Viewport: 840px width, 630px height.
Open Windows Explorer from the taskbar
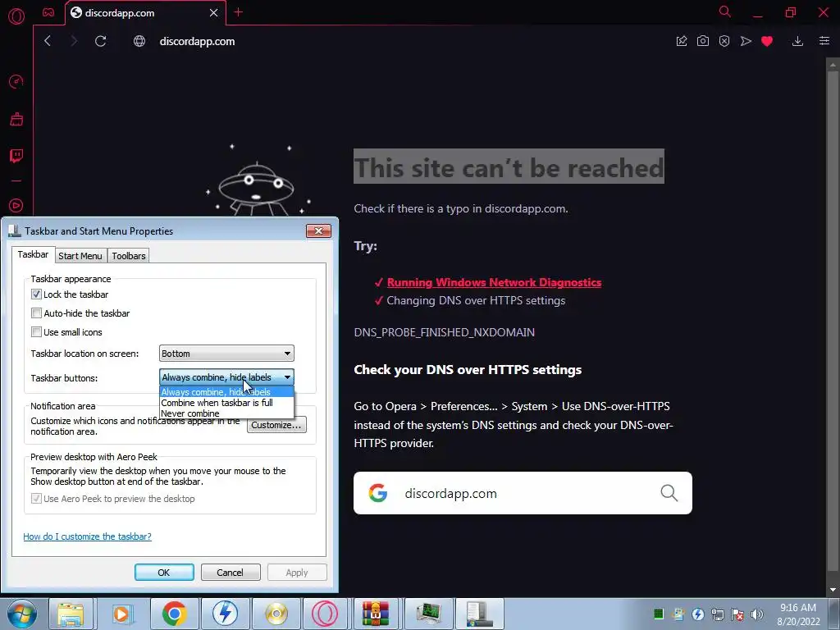[71, 614]
